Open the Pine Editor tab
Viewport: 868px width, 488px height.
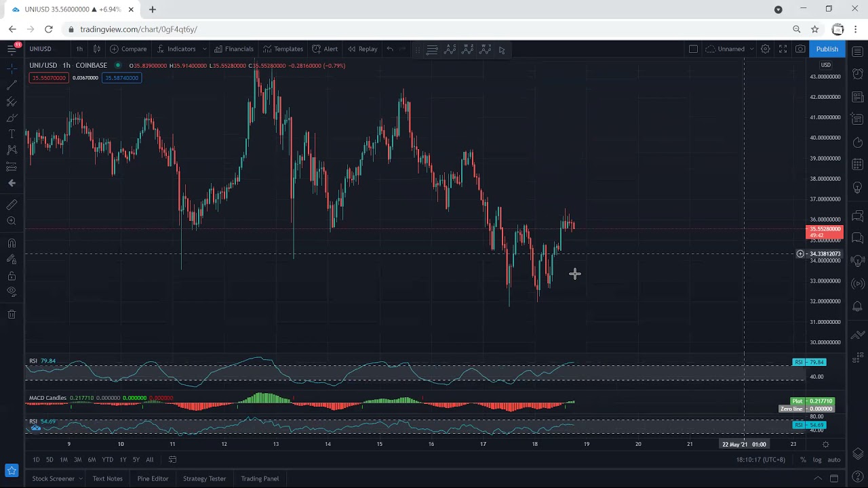pyautogui.click(x=153, y=479)
